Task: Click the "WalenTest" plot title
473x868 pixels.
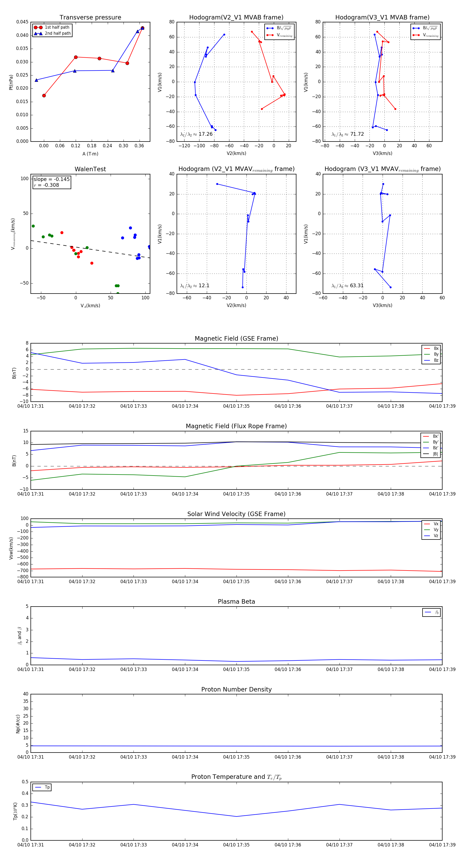Action: coord(90,169)
